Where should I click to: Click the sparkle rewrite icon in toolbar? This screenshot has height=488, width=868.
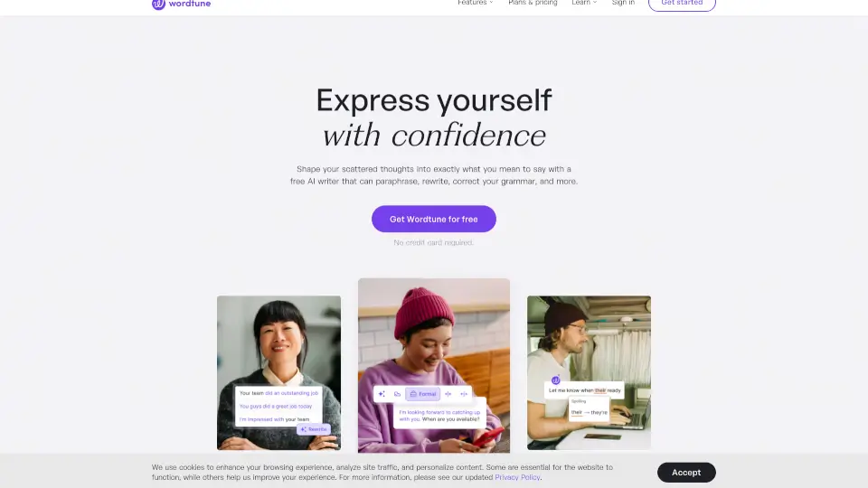click(x=382, y=394)
